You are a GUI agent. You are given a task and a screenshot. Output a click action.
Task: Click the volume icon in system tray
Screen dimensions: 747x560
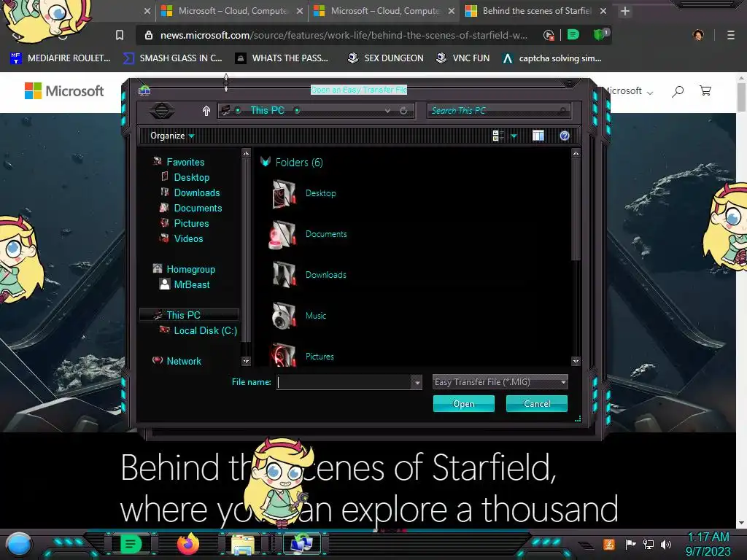(666, 544)
